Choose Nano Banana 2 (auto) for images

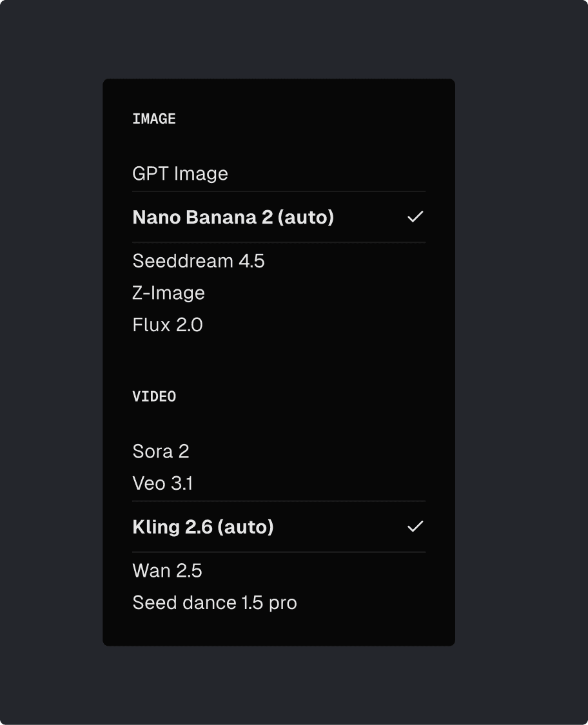pos(233,217)
